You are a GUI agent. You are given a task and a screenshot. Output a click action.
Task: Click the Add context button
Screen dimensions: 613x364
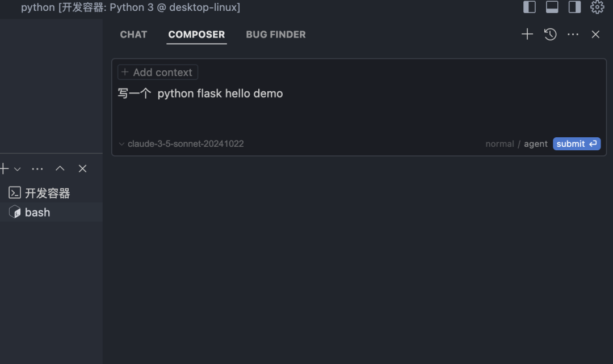(x=157, y=73)
